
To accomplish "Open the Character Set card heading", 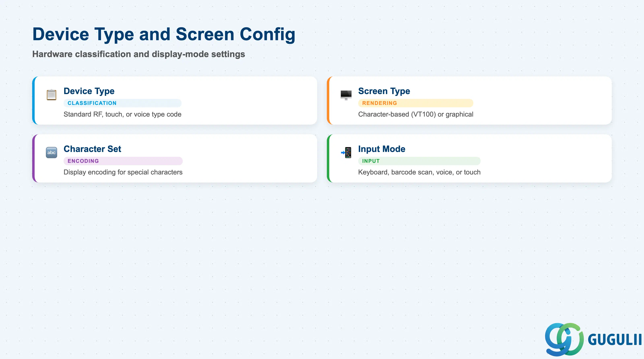I will point(92,149).
